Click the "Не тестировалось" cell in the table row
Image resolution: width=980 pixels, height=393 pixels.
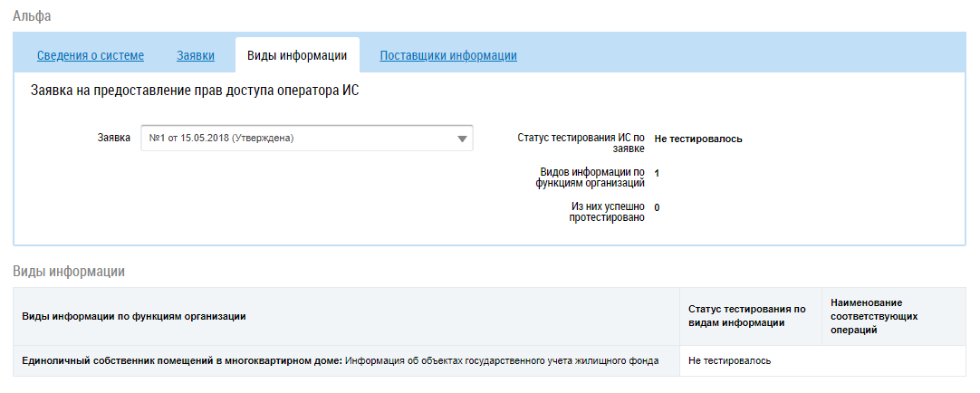tap(729, 360)
